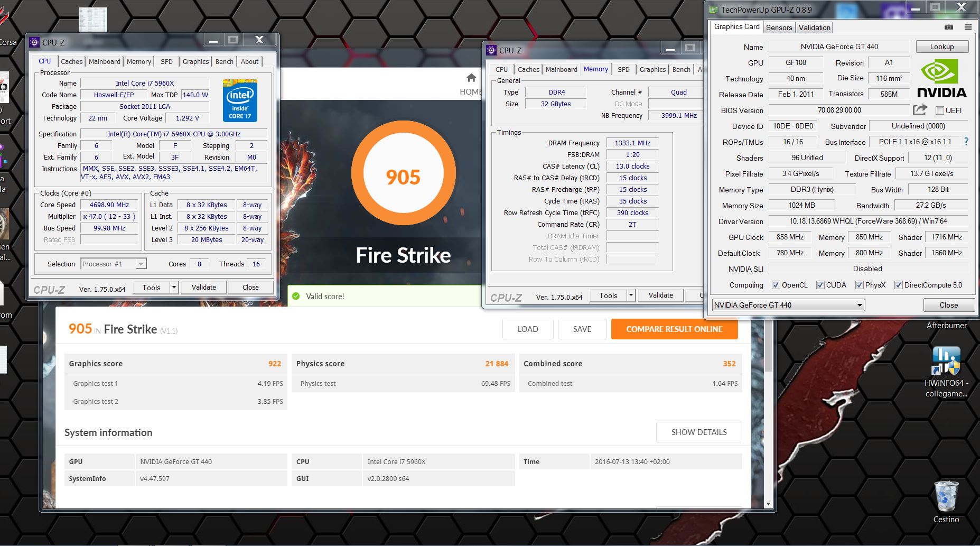Click the SAVE button in 3DMark
980x546 pixels.
(x=582, y=329)
